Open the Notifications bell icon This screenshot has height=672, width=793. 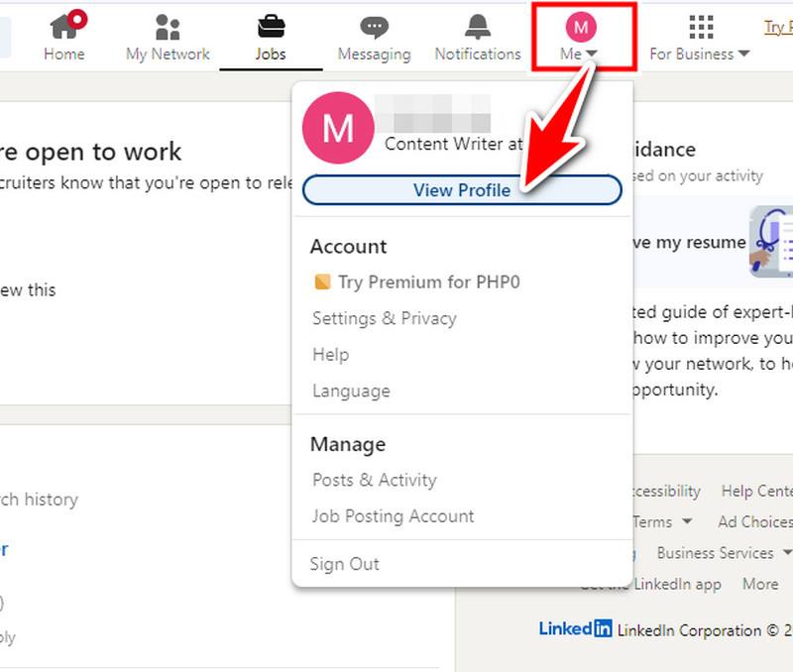coord(478,27)
